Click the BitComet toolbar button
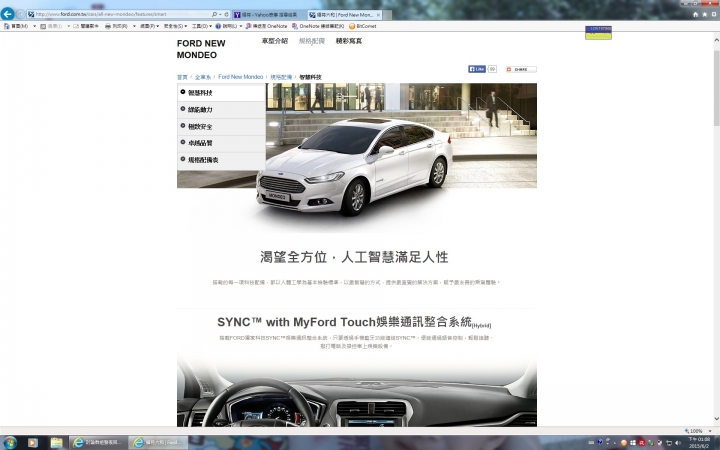 coord(363,26)
